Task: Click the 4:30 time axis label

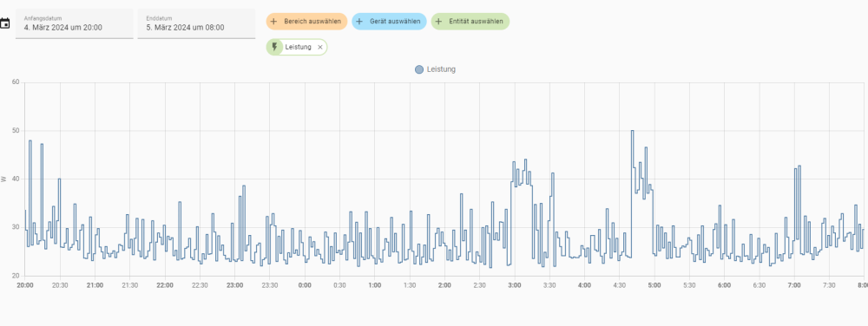Action: (620, 285)
